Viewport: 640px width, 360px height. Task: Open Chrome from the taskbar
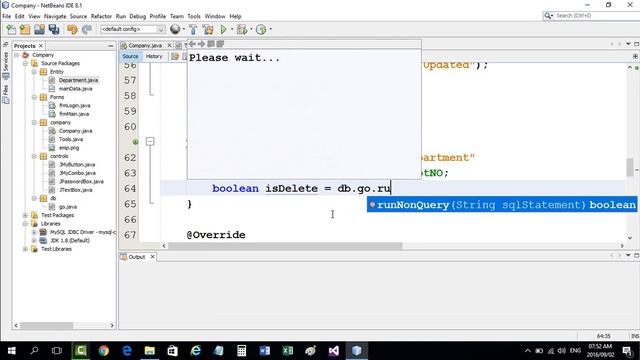tap(104, 351)
